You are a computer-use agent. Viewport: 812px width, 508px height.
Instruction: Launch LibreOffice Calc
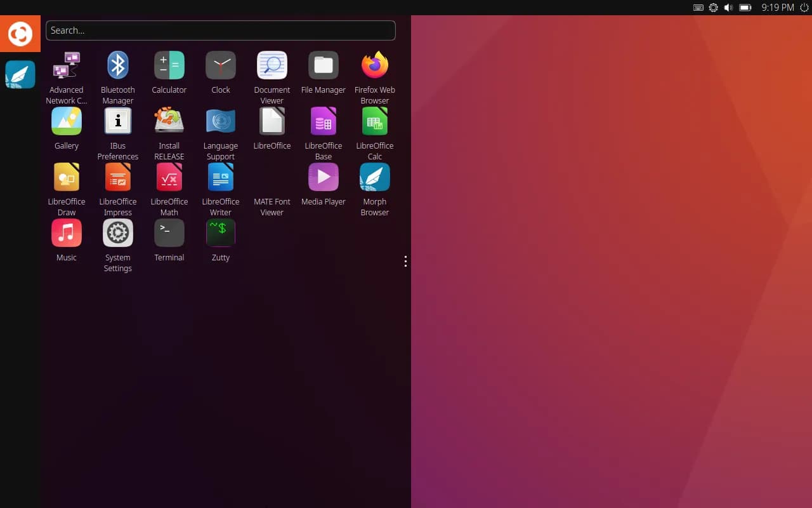374,121
